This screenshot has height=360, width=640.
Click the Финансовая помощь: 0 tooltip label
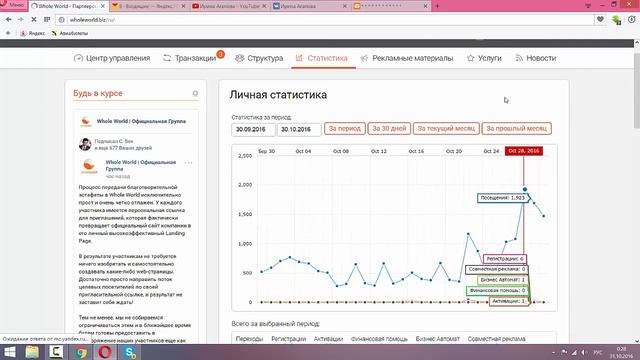[497, 291]
